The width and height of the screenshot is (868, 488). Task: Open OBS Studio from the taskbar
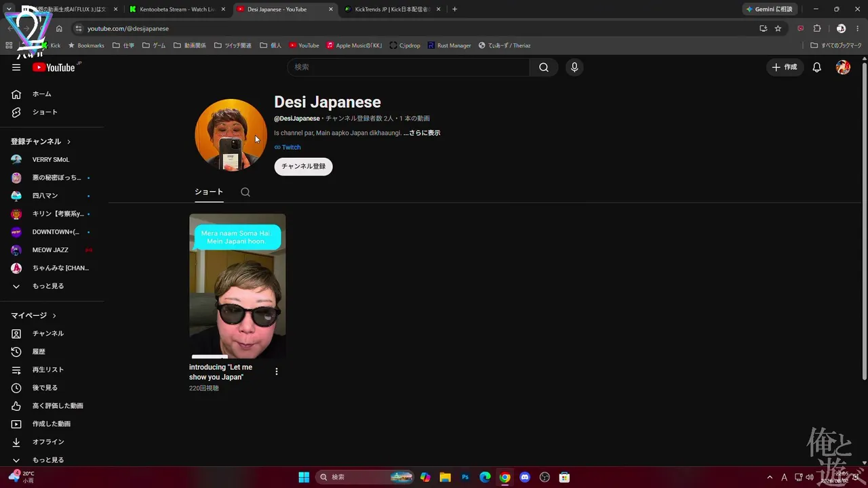(x=544, y=477)
